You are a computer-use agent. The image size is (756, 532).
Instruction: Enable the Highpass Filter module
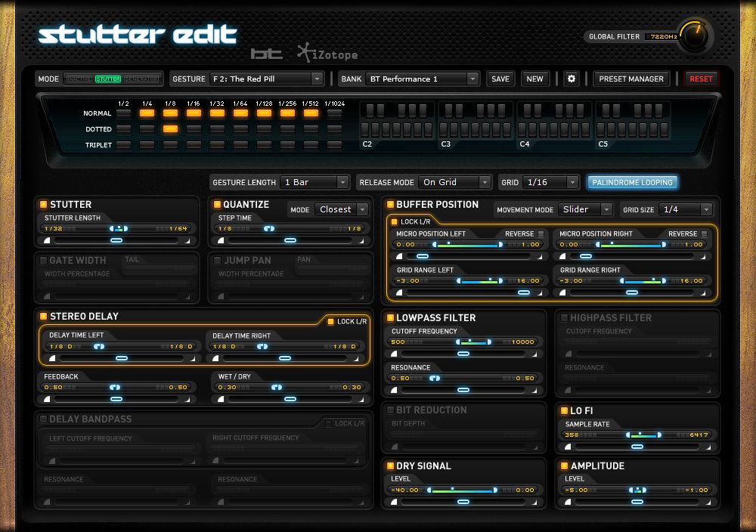pyautogui.click(x=564, y=317)
